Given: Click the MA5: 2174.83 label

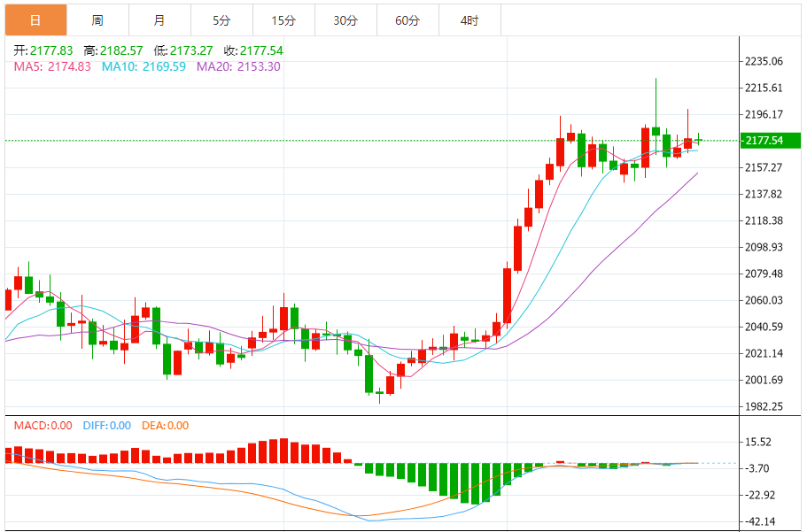Looking at the screenshot, I should point(52,66).
